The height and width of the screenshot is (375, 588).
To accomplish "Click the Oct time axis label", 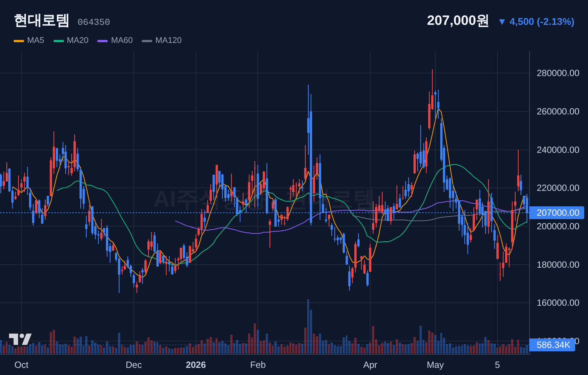I will (x=21, y=365).
